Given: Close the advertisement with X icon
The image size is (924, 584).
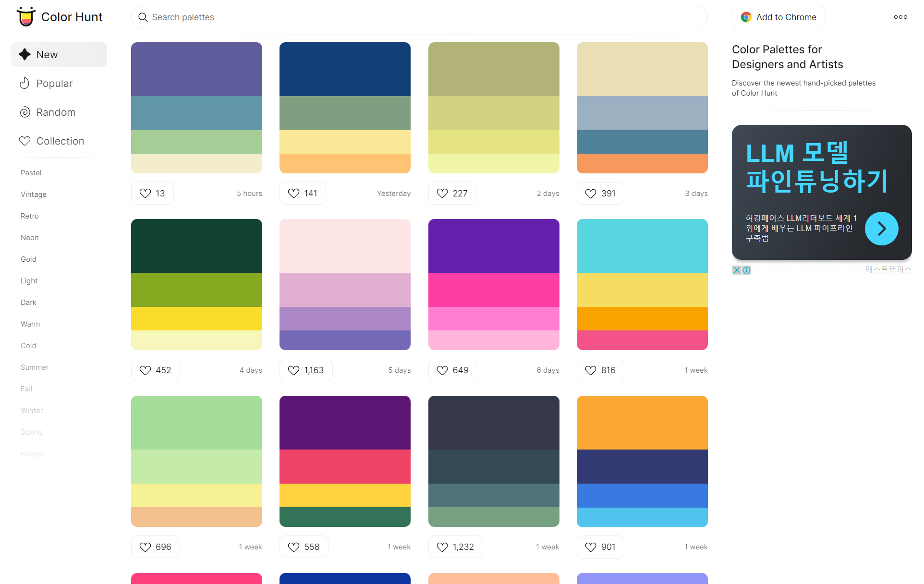Looking at the screenshot, I should pos(737,270).
